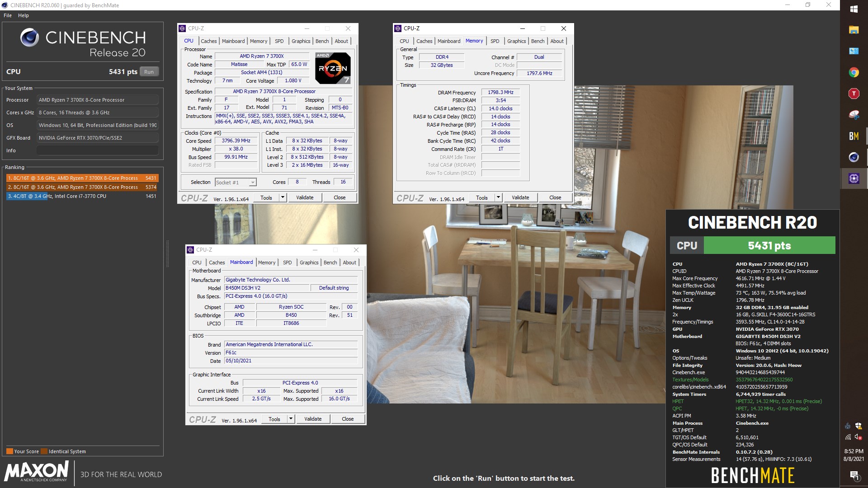Click the AMD Ryzen 7 logo in CPU-Z

pyautogui.click(x=333, y=68)
